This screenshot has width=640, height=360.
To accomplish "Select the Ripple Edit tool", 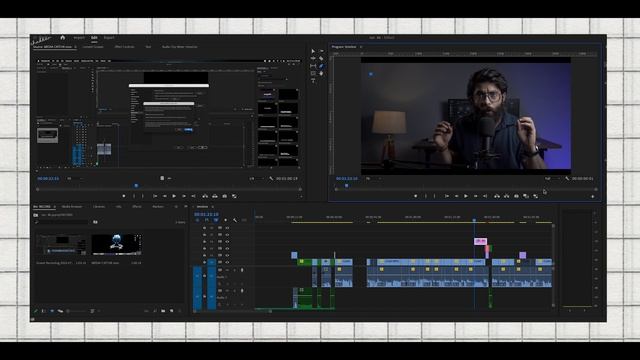I will (313, 58).
